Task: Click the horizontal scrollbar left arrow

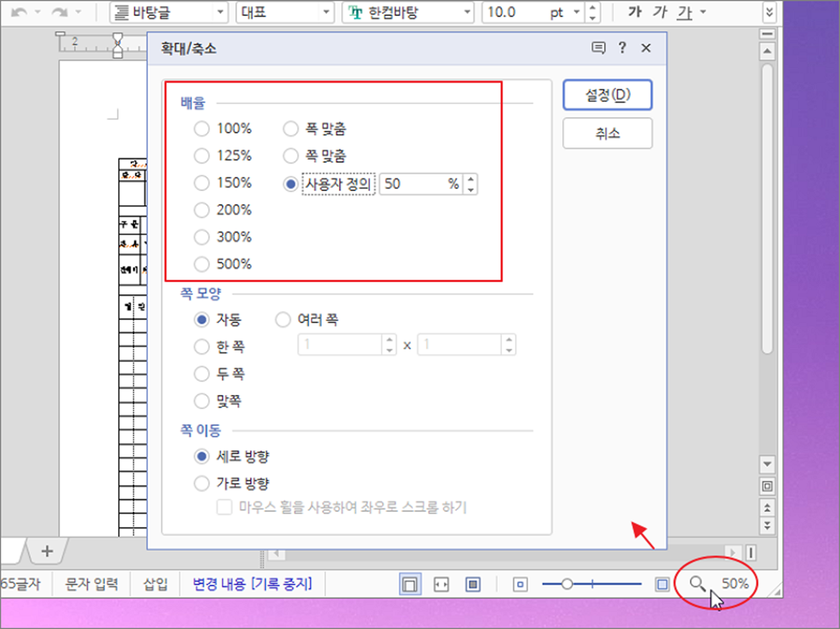Action: pyautogui.click(x=276, y=553)
